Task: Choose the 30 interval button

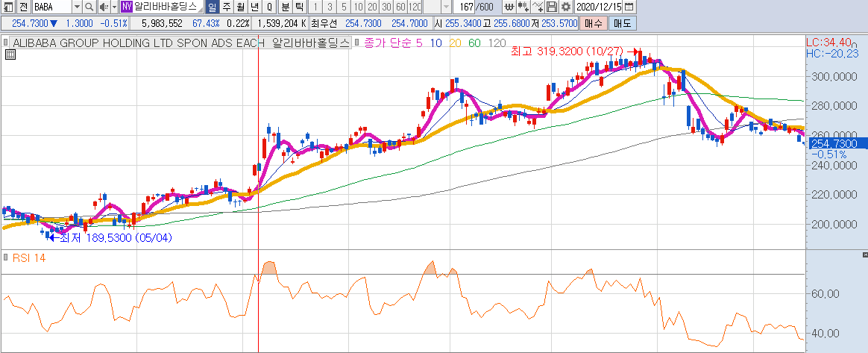Action: click(x=386, y=7)
